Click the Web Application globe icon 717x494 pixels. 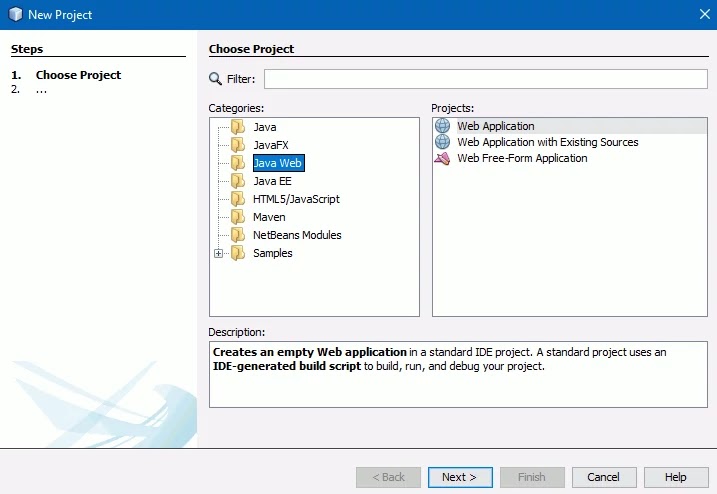(442, 125)
